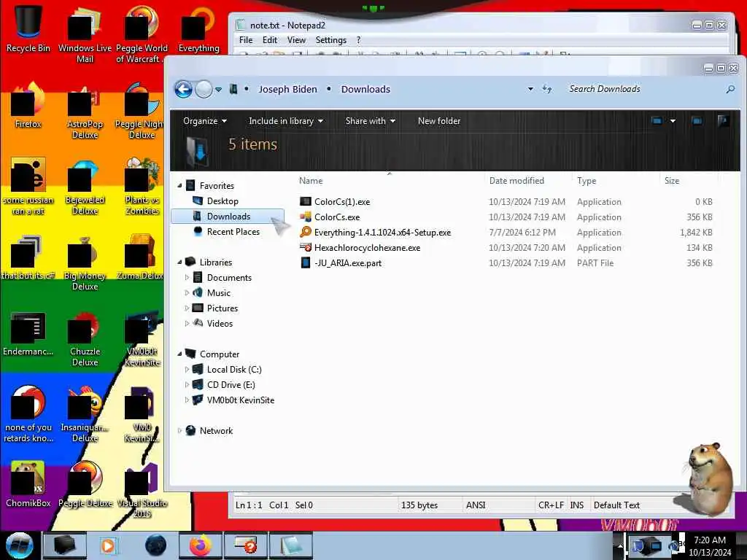Click the Forward navigation arrow in Explorer

click(204, 89)
